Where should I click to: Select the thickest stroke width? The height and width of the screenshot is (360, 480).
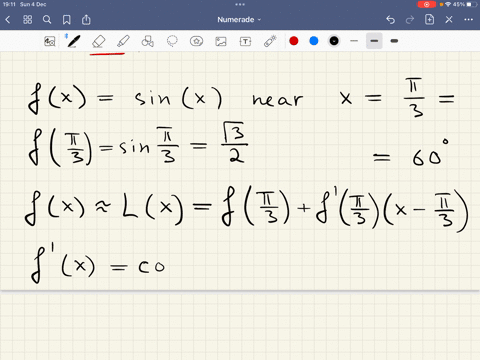[x=394, y=41]
